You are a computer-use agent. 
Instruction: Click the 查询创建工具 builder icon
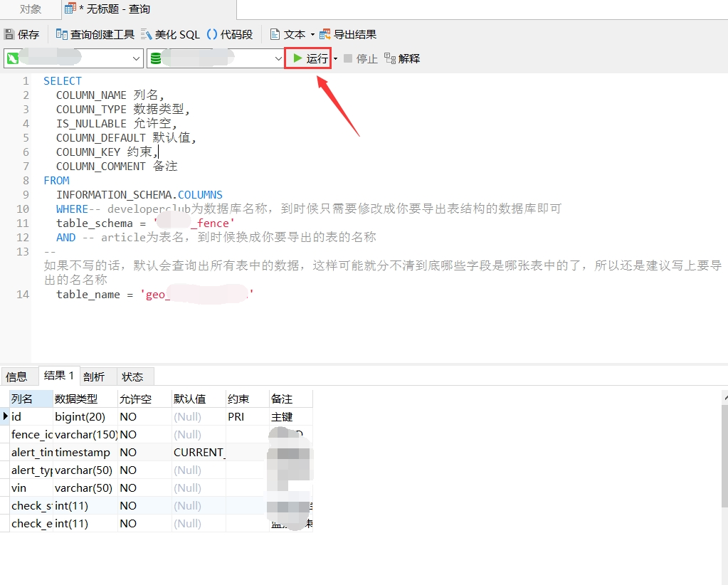(x=61, y=34)
